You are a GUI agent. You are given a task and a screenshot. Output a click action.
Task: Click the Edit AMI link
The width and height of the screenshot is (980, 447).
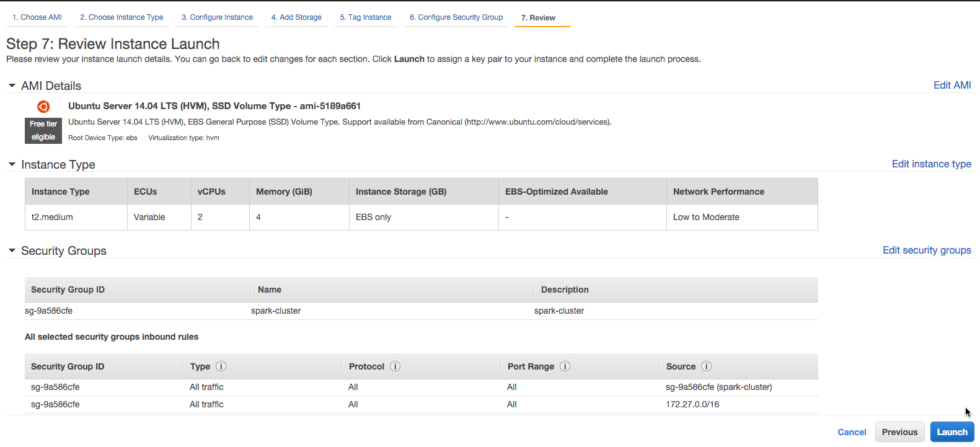[952, 86]
